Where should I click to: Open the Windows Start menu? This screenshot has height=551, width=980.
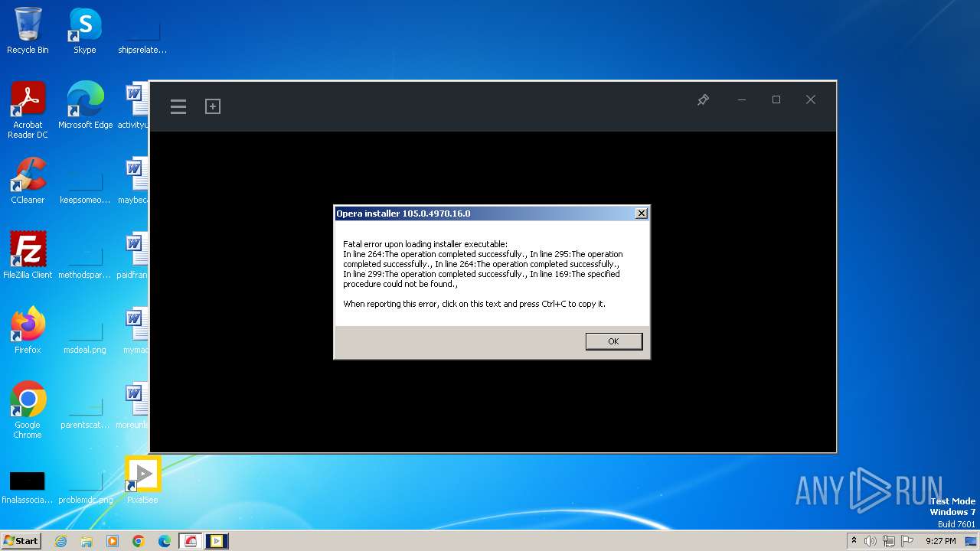click(21, 541)
